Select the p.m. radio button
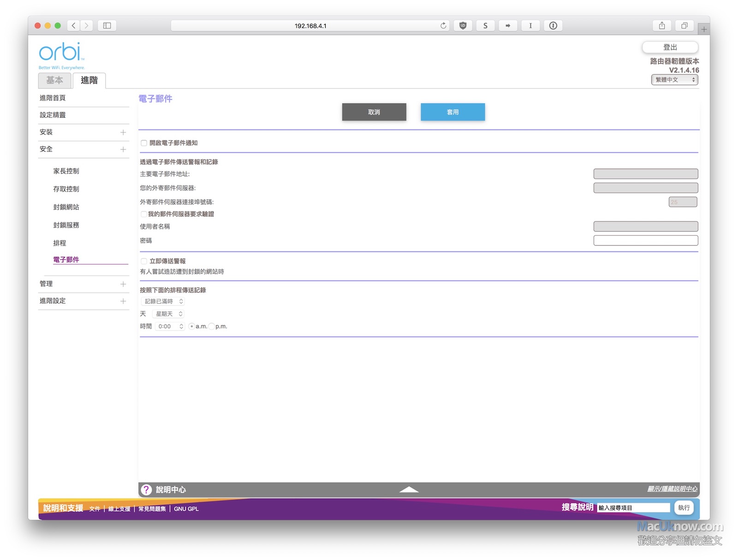The height and width of the screenshot is (560, 738). coord(212,326)
